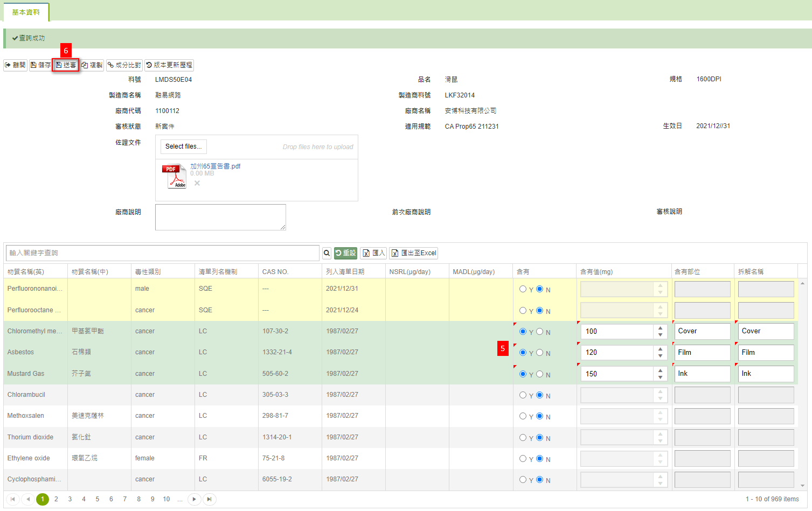This screenshot has width=812, height=511.
Task: Switch to the 基本資料 tab
Action: (26, 12)
